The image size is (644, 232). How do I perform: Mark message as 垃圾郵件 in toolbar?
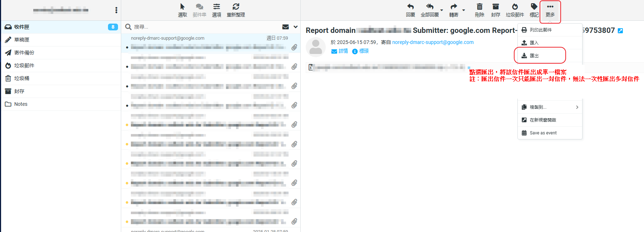515,10
